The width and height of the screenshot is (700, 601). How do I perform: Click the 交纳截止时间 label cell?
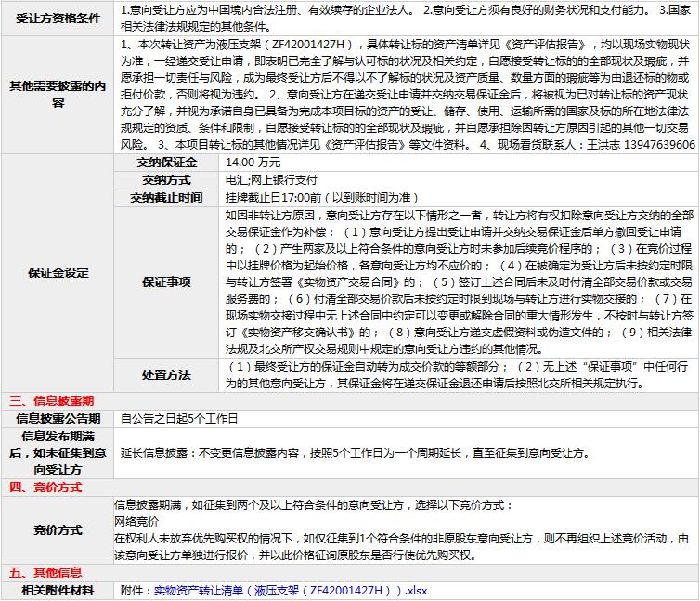166,197
